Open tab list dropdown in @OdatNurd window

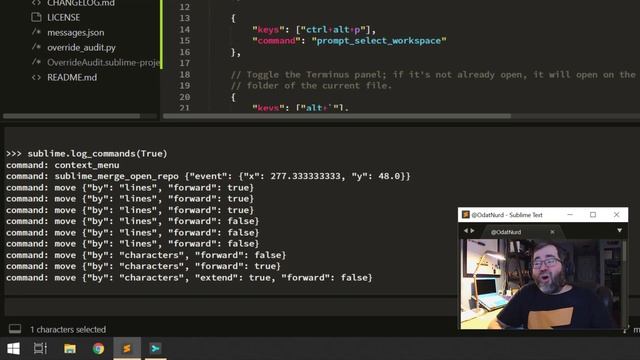coord(619,231)
